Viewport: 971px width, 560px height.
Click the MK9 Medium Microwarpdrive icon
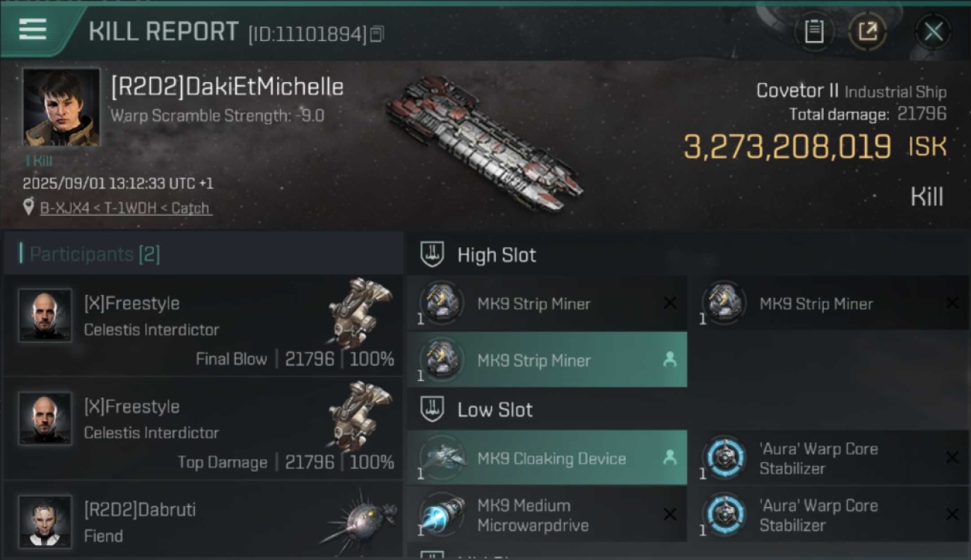[x=441, y=514]
